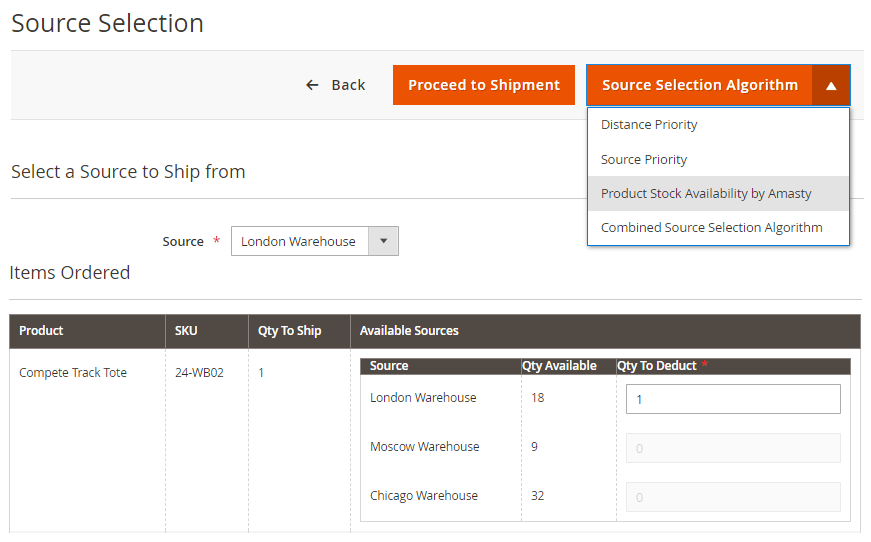Click Chicago Warehouse Qty To Deduct field

pos(733,497)
